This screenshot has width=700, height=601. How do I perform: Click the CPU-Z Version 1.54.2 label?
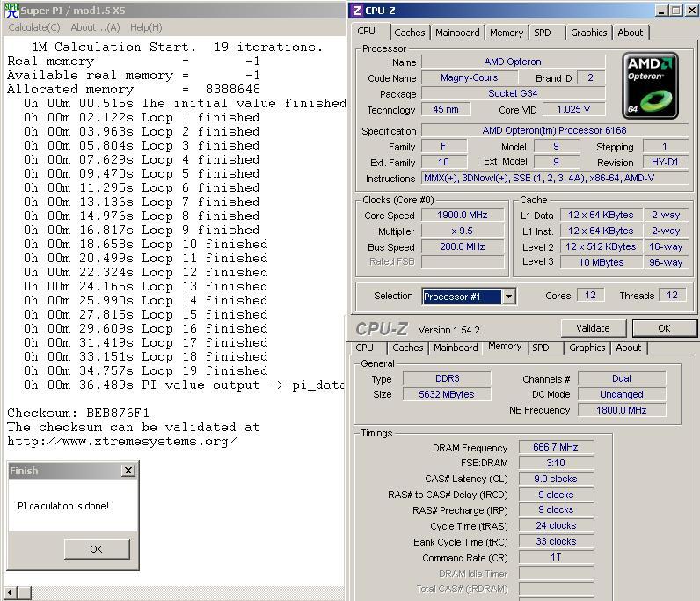pyautogui.click(x=448, y=330)
